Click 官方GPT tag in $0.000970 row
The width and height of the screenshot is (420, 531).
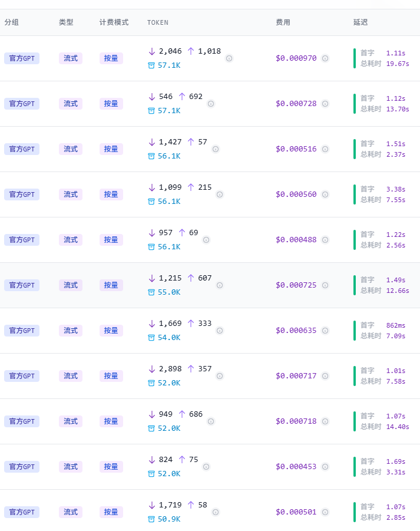22,58
